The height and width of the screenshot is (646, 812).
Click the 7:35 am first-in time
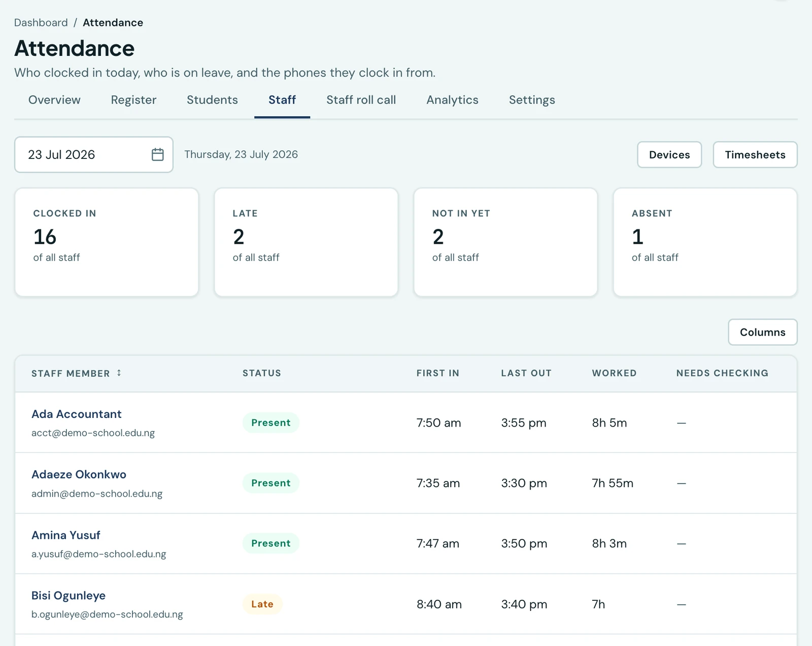438,483
